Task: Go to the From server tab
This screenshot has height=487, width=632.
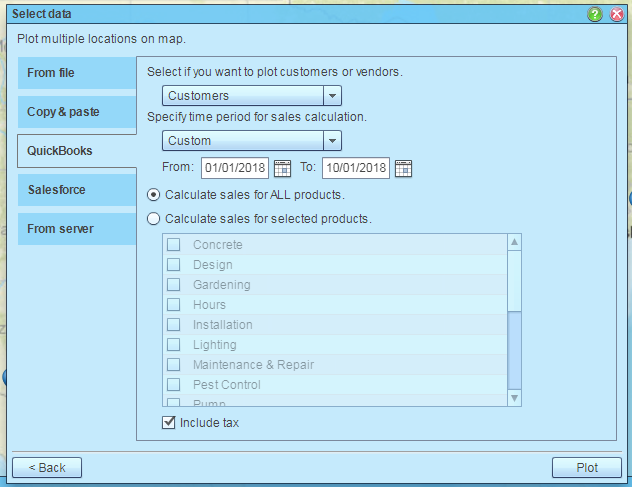Action: pyautogui.click(x=76, y=229)
